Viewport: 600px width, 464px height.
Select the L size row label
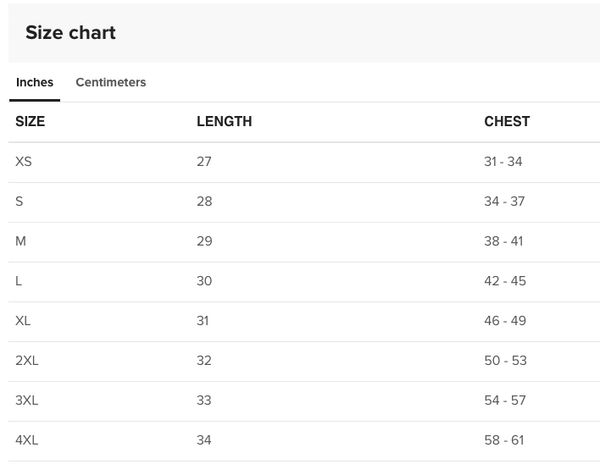point(18,281)
